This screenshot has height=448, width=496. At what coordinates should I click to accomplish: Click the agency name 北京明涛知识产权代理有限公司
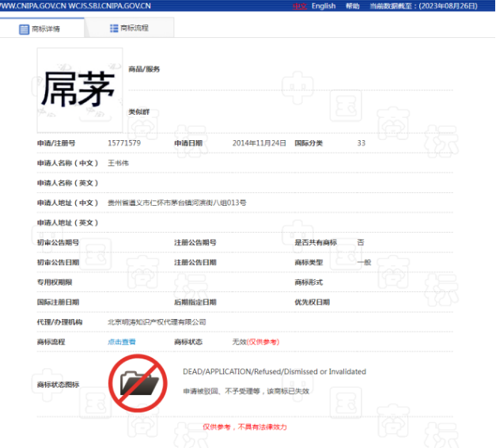pyautogui.click(x=157, y=322)
